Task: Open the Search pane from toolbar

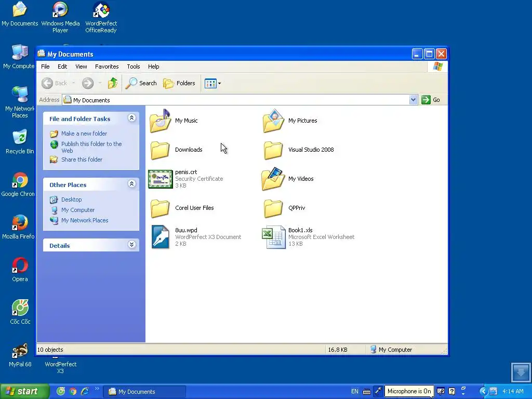Action: (x=141, y=83)
